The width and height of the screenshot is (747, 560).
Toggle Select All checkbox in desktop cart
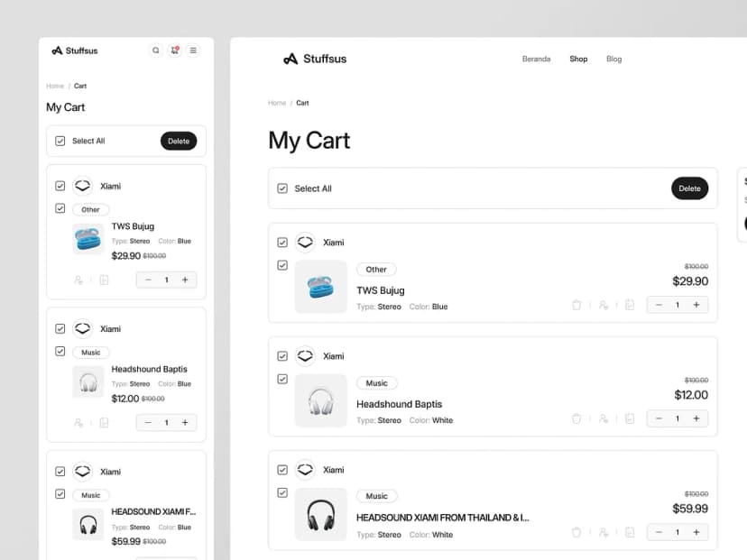(282, 188)
